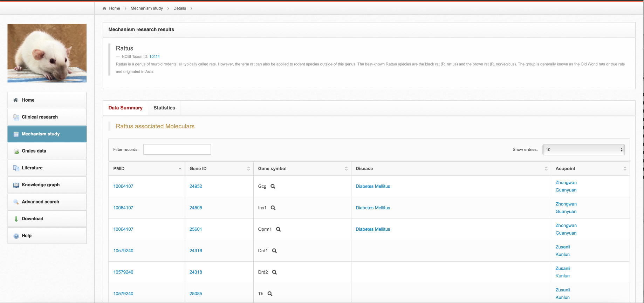644x303 pixels.
Task: Click the home icon in the breadcrumb
Action: [x=104, y=8]
